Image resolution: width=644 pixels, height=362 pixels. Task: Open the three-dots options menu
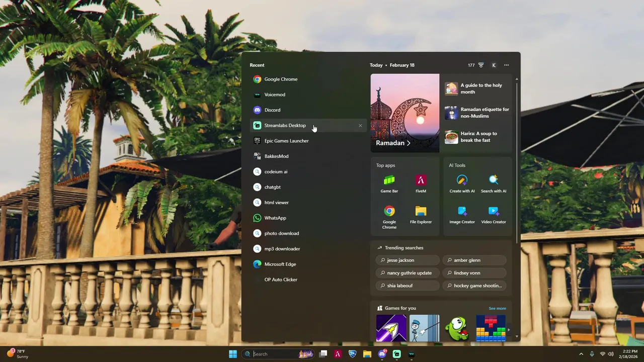tap(506, 65)
